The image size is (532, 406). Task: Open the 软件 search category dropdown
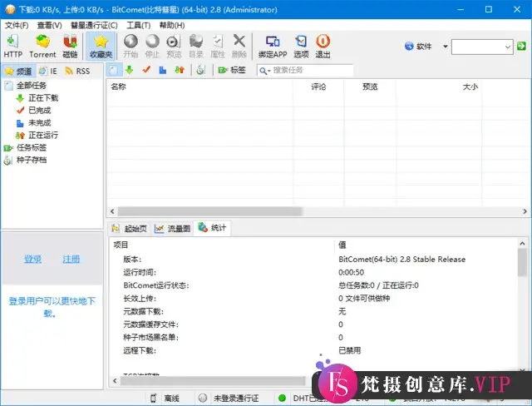pyautogui.click(x=446, y=47)
